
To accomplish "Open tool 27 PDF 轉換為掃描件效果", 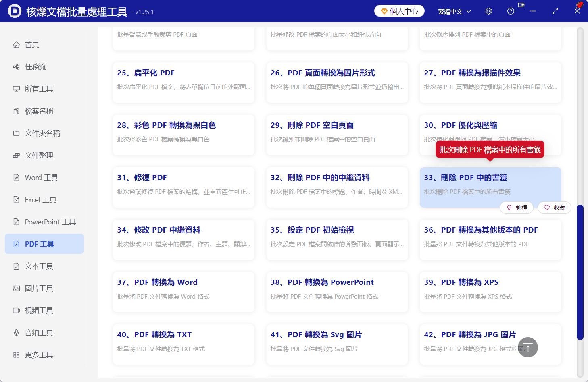I will point(490,83).
